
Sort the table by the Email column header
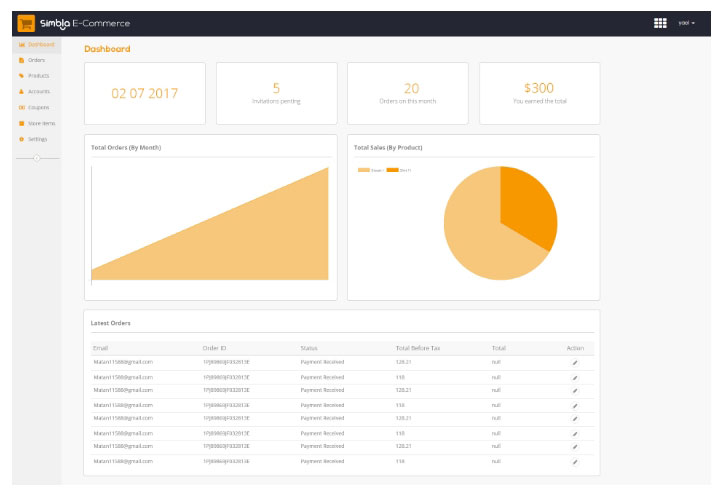(101, 348)
